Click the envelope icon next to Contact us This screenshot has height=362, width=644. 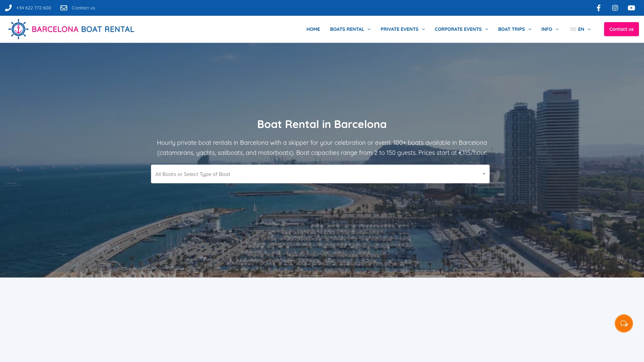click(64, 8)
